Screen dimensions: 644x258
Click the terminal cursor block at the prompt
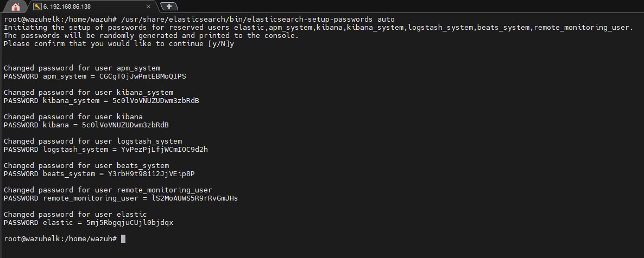point(123,238)
